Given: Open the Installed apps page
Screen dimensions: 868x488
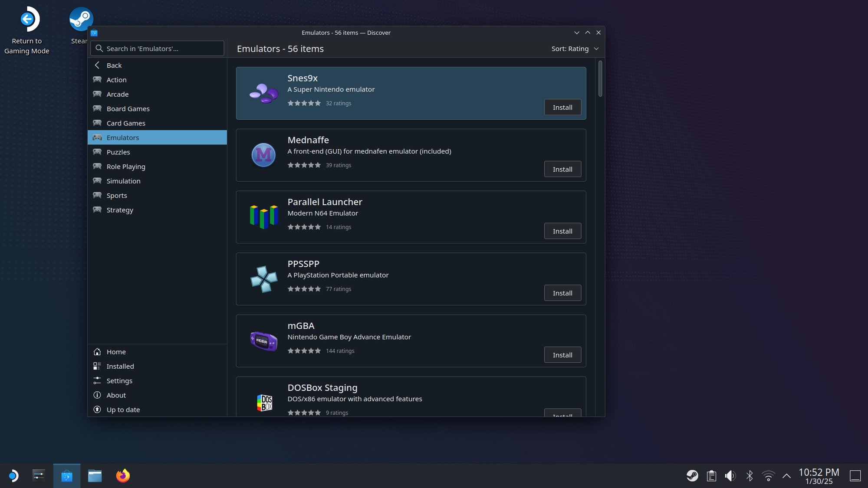Looking at the screenshot, I should point(120,366).
